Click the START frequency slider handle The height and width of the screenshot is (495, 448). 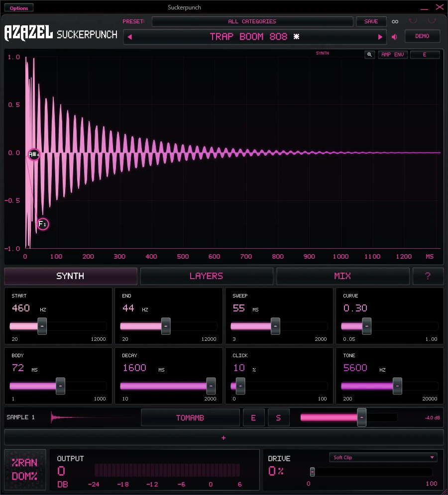tap(42, 326)
